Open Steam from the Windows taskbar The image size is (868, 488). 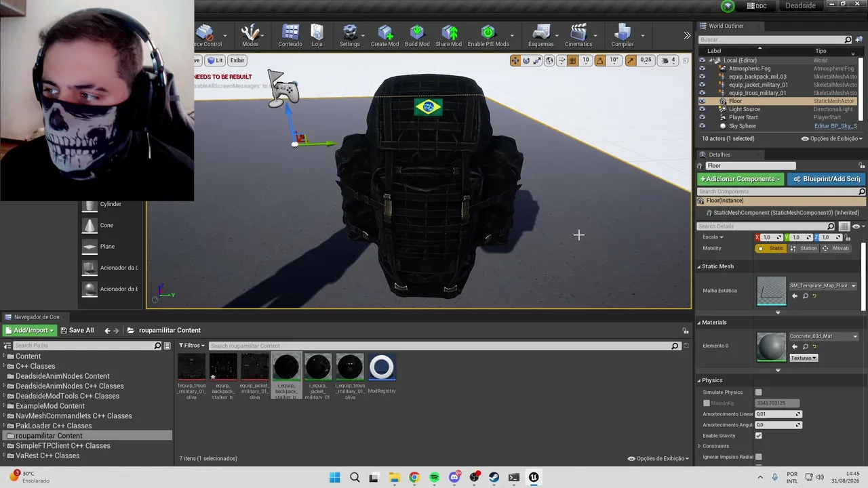click(x=494, y=477)
